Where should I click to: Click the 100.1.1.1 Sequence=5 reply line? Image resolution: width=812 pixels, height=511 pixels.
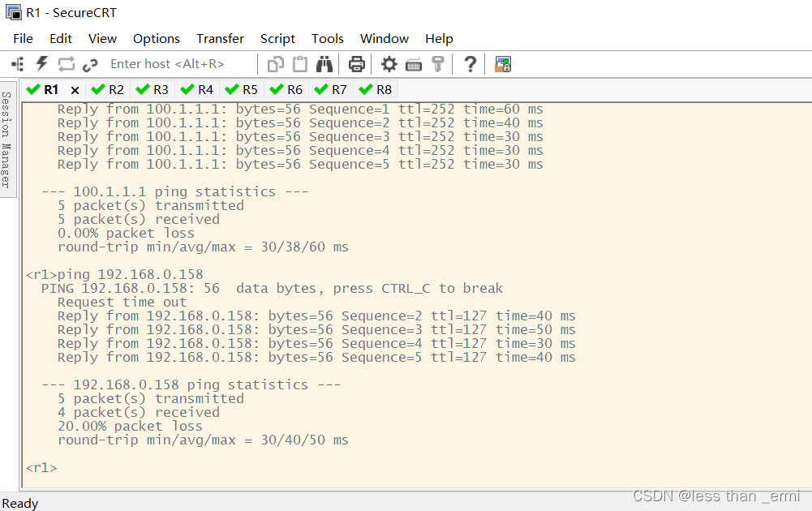pos(300,164)
